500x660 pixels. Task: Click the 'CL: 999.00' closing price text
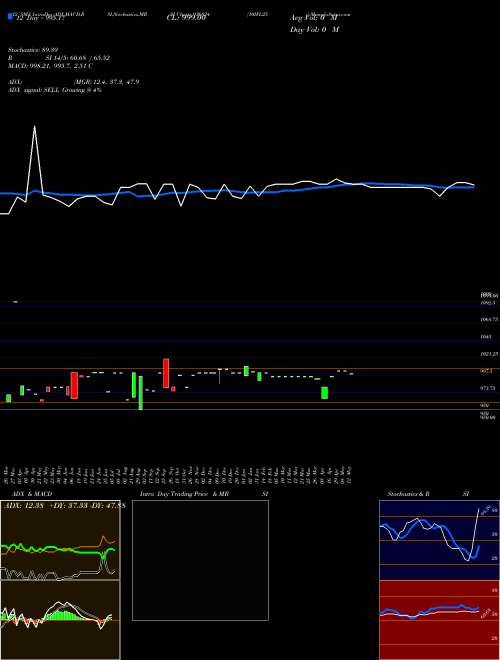coord(186,18)
